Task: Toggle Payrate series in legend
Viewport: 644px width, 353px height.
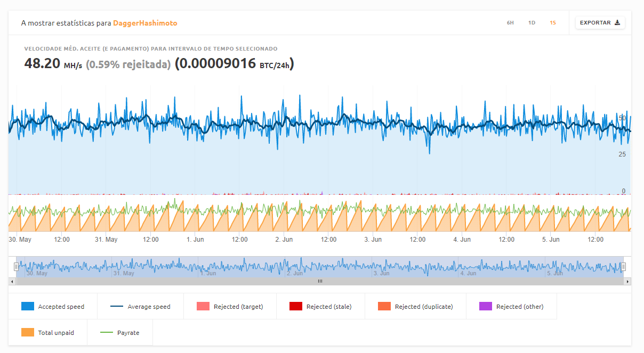Action: 120,332
